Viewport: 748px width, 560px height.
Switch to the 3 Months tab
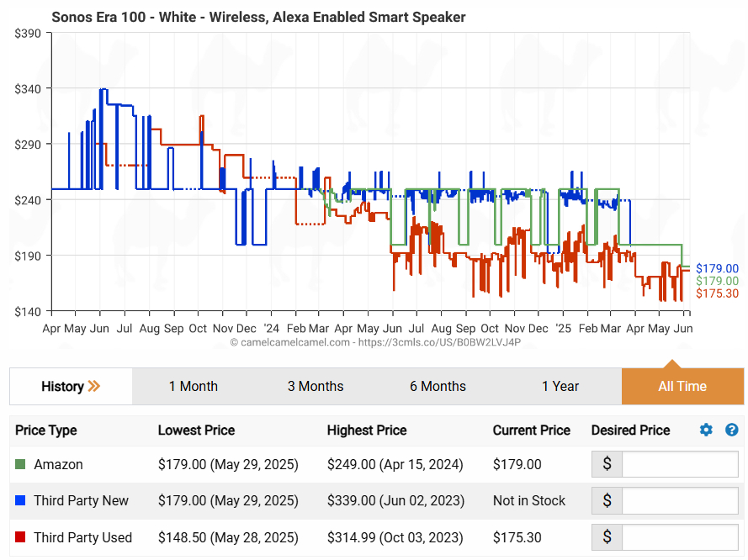(x=316, y=387)
